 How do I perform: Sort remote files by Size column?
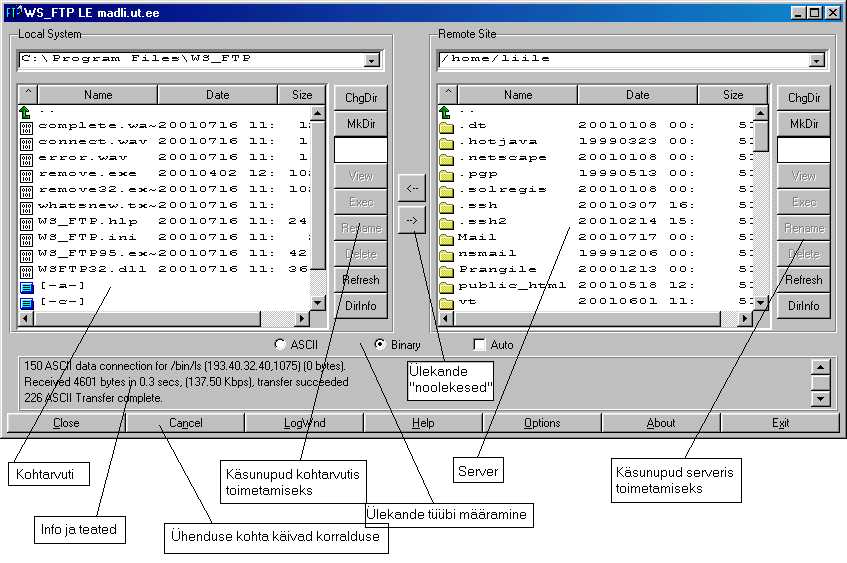[733, 95]
